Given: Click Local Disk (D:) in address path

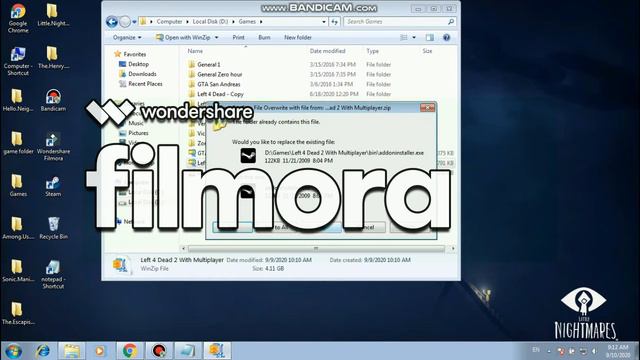Looking at the screenshot, I should [x=210, y=22].
